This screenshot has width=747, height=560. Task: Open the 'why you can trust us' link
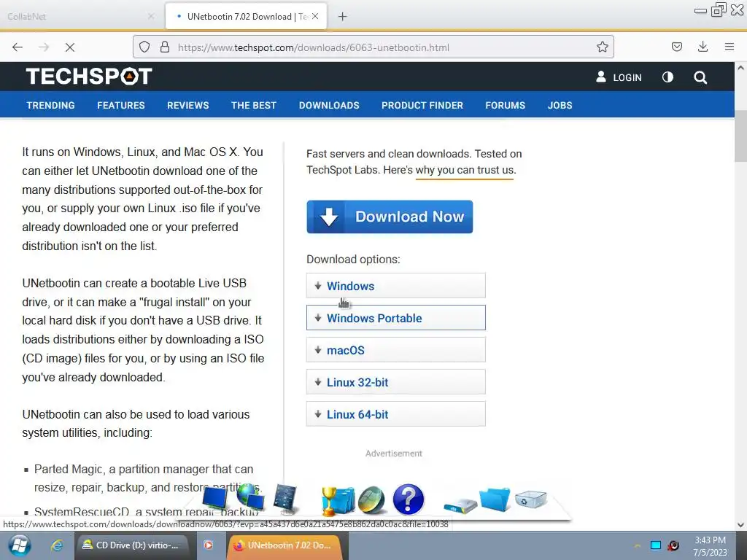[465, 170]
